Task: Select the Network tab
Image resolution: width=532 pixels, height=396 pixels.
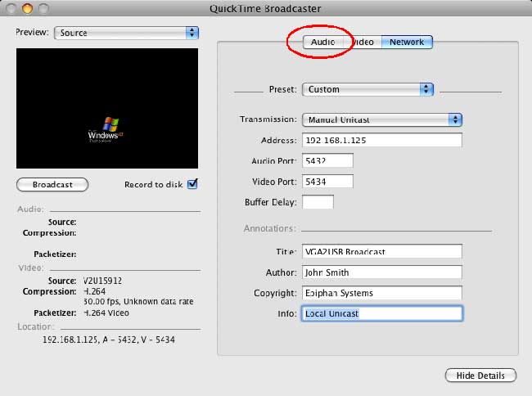Action: (407, 42)
